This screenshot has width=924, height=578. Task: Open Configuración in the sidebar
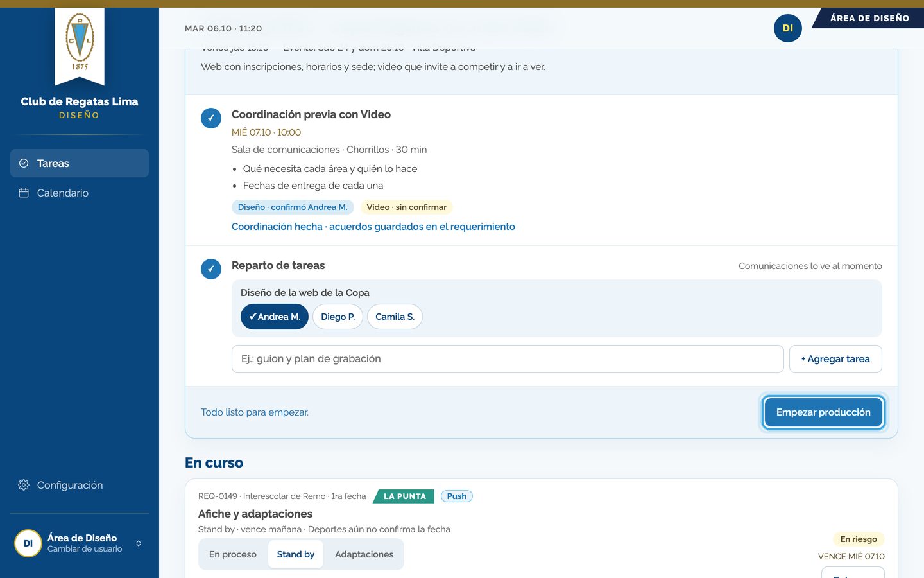(x=80, y=485)
